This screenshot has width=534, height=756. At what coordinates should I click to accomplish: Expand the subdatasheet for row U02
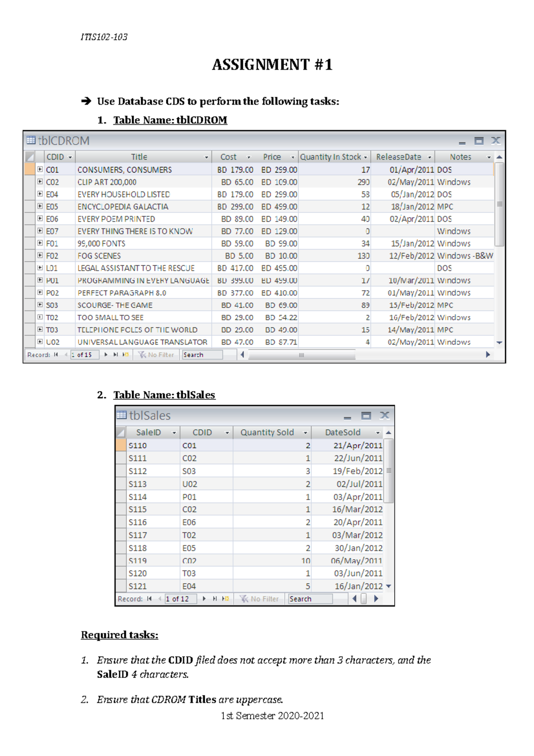(40, 342)
